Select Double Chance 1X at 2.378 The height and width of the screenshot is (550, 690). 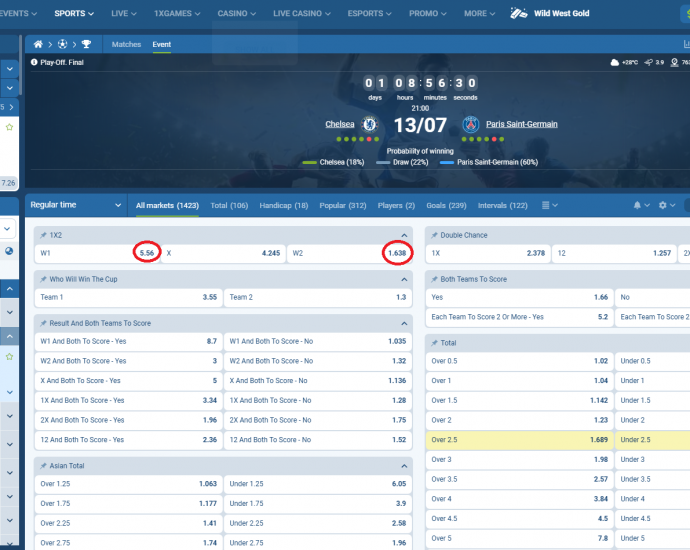[x=488, y=253]
